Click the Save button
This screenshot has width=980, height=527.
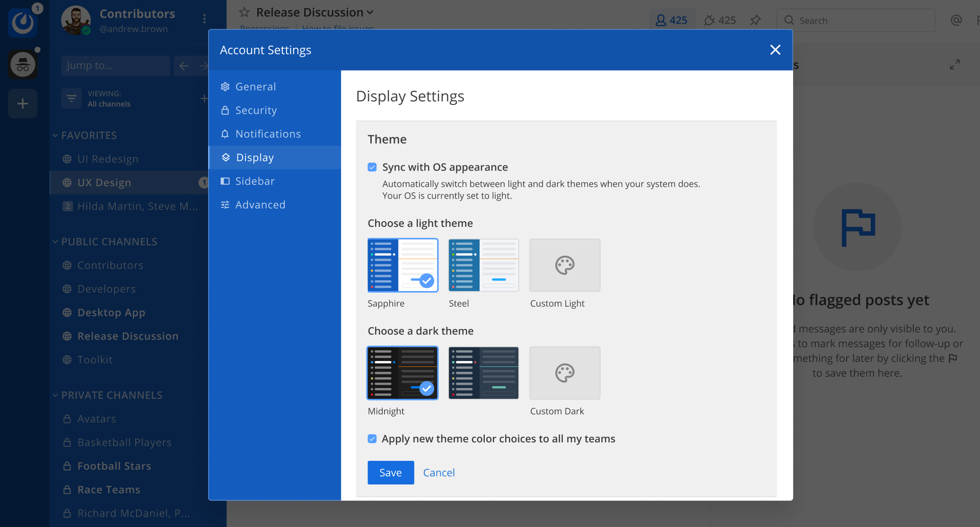click(390, 473)
